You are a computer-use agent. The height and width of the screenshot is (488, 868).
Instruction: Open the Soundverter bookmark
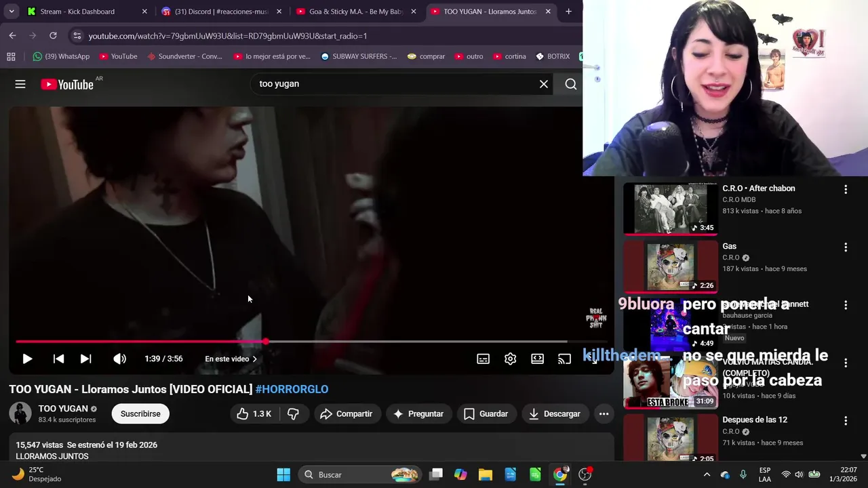click(184, 56)
